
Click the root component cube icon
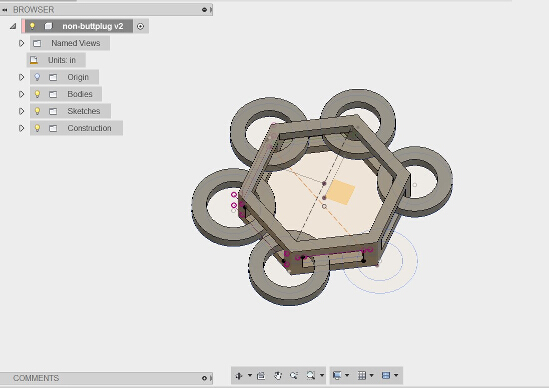point(48,26)
